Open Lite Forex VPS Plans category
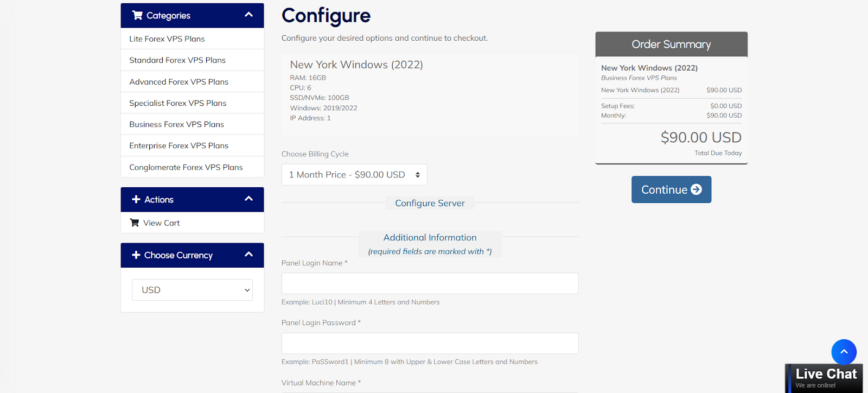The height and width of the screenshot is (393, 868). pos(192,39)
